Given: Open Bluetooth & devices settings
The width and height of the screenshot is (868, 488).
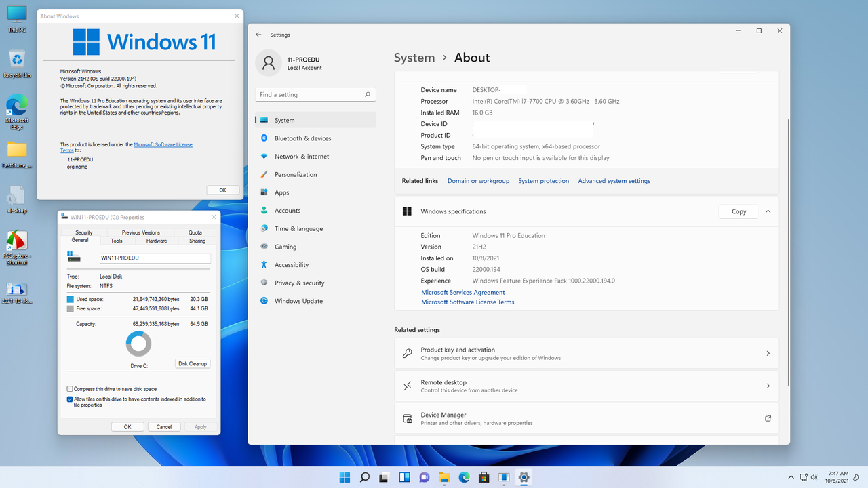Looking at the screenshot, I should click(315, 138).
